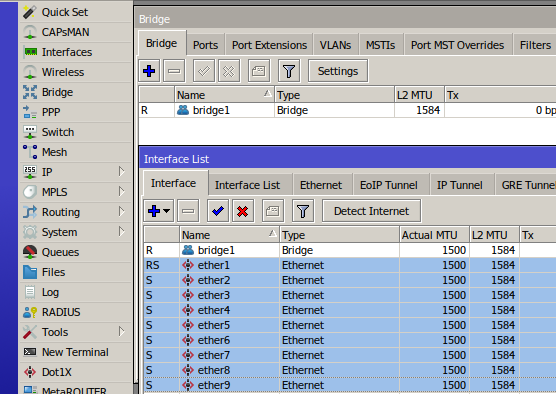Open MetaROUTER menu entry

click(x=76, y=389)
